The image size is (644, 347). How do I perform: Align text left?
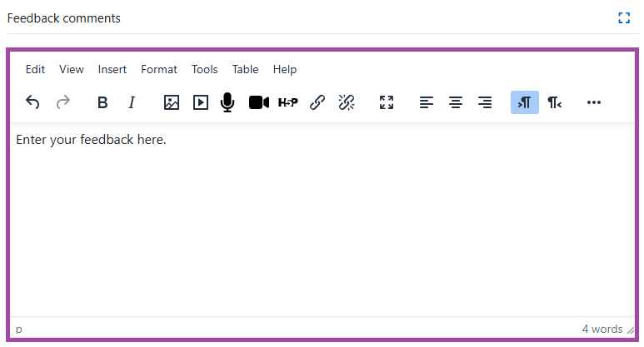(427, 102)
